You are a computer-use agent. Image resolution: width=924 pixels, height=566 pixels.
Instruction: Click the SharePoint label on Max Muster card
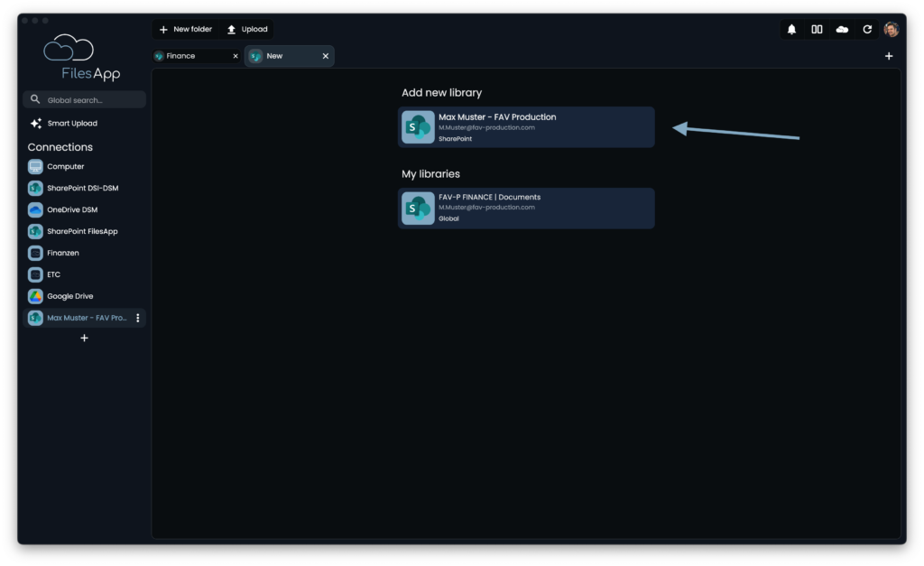455,139
